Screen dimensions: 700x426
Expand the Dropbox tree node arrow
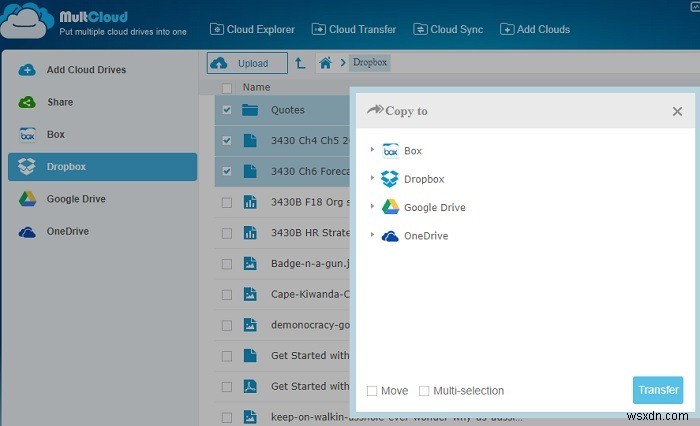click(x=372, y=178)
